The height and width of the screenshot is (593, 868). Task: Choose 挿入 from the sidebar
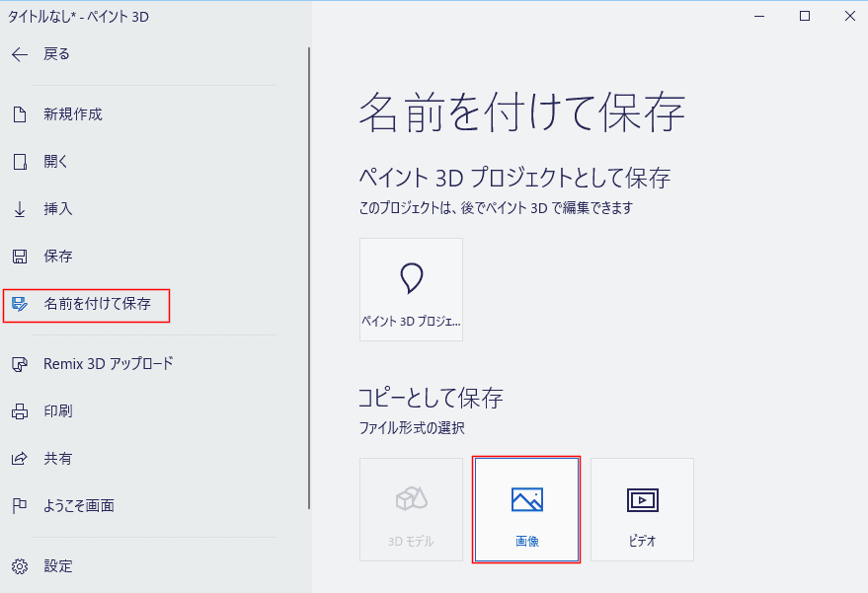click(x=58, y=209)
